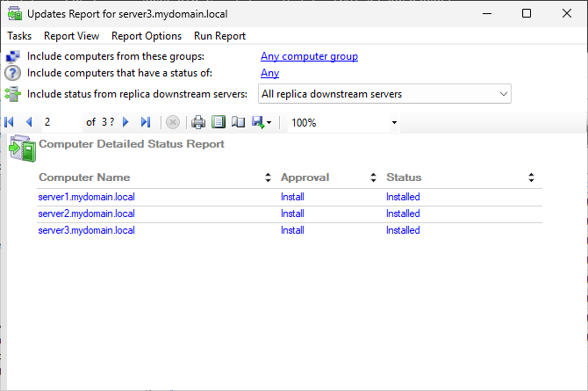Jump to last report page
Viewport: 588px width, 391px height.
146,122
